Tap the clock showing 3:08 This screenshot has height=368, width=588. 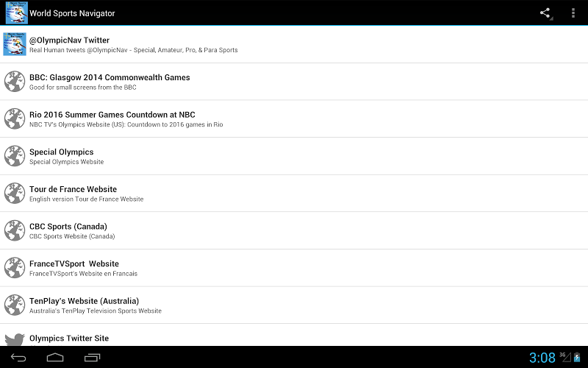pos(542,358)
